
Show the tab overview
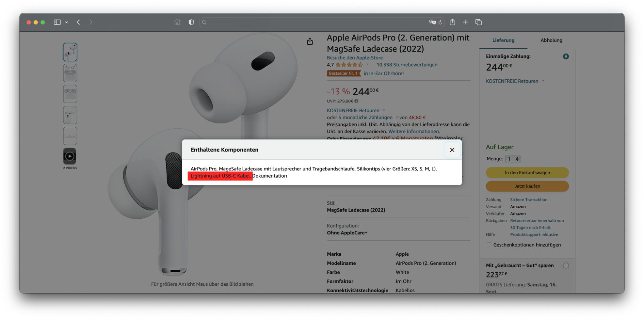point(478,22)
